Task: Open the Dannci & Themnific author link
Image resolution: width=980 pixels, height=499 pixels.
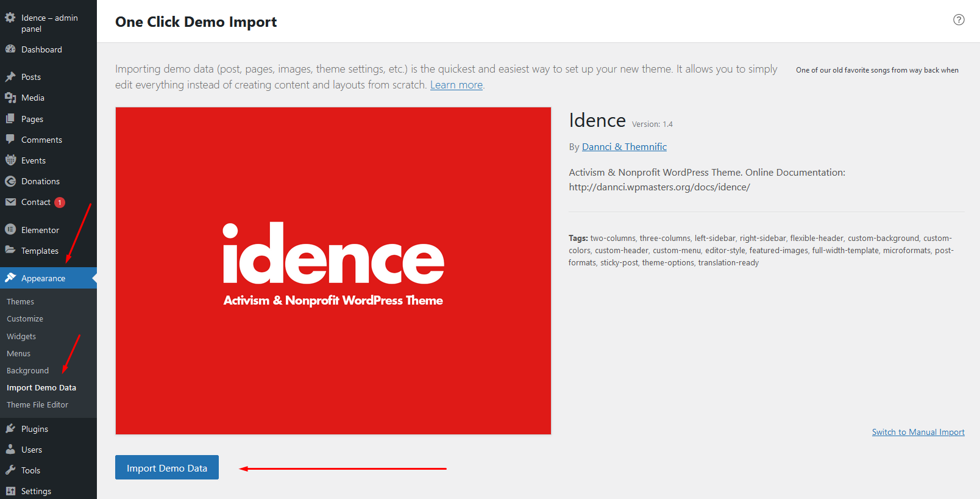Action: (x=624, y=147)
